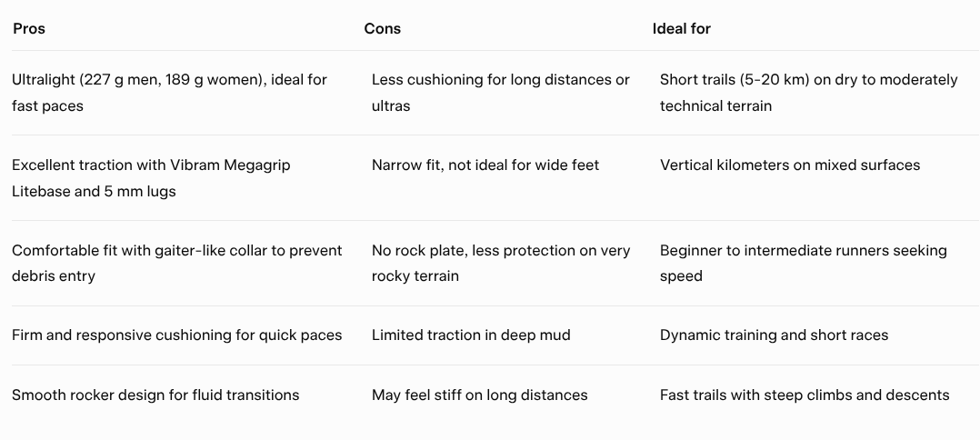Image resolution: width=980 pixels, height=440 pixels.
Task: Select the Vertical kilometers on mixed surfaces cell
Action: click(790, 165)
